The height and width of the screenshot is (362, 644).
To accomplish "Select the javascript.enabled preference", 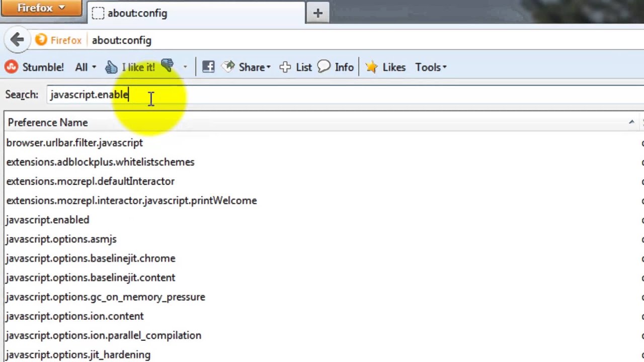I will click(322, 220).
